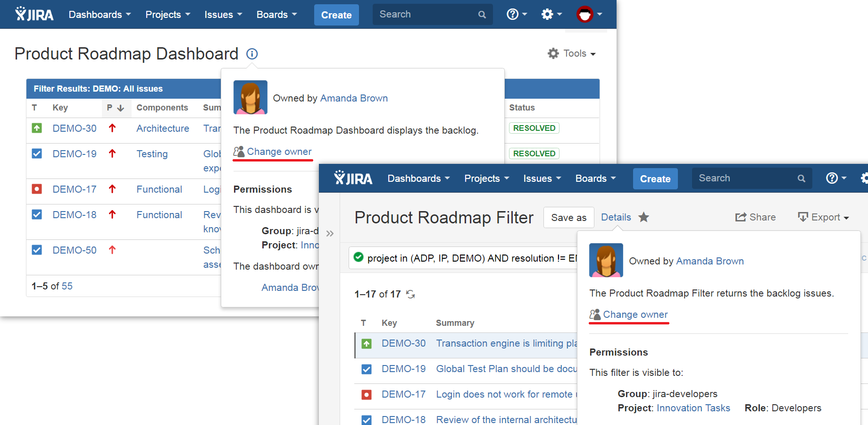Click bug icon for filter DEMO-17 row
The width and height of the screenshot is (868, 425).
tap(367, 394)
